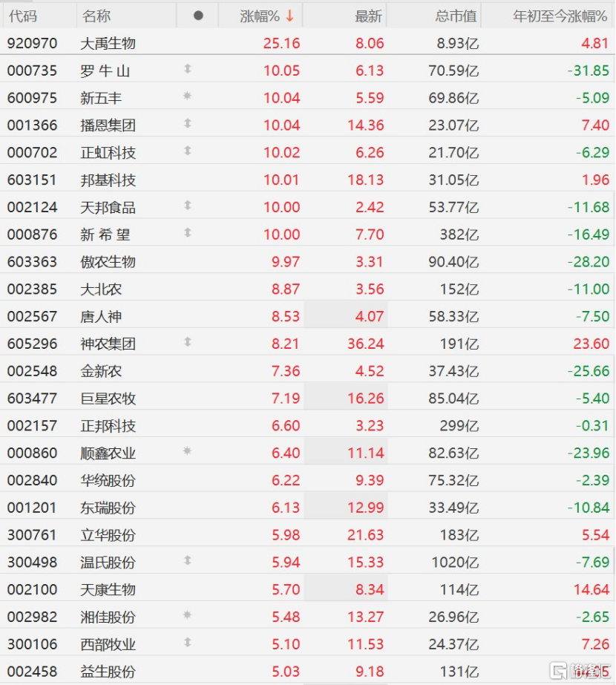Click 神农集团 latest price 36.24
The width and height of the screenshot is (616, 685).
point(366,344)
